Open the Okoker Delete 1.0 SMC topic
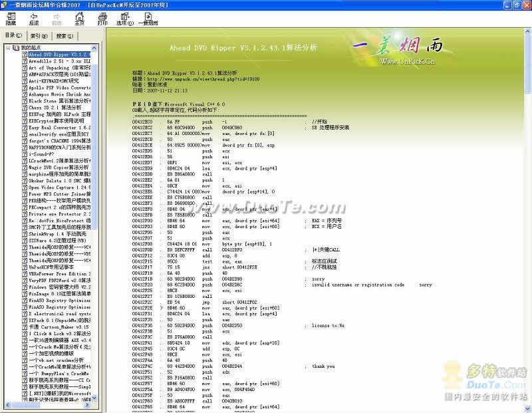532x413 pixels. click(x=59, y=181)
